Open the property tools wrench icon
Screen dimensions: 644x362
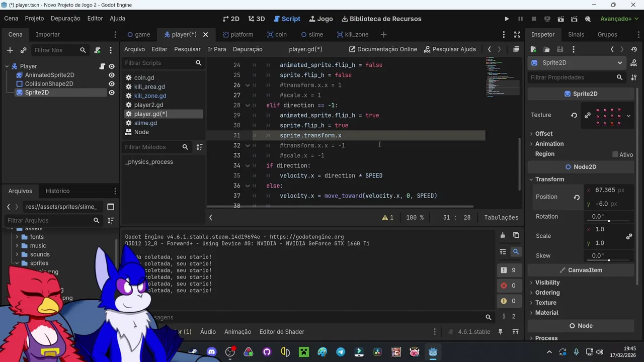(x=634, y=77)
